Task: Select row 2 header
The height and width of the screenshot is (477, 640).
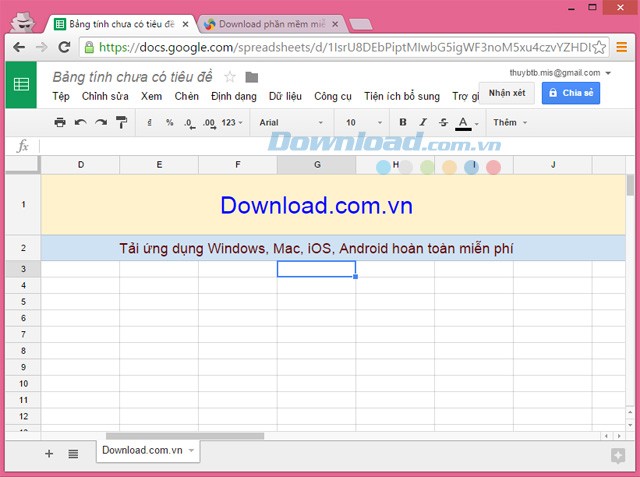Action: click(23, 248)
